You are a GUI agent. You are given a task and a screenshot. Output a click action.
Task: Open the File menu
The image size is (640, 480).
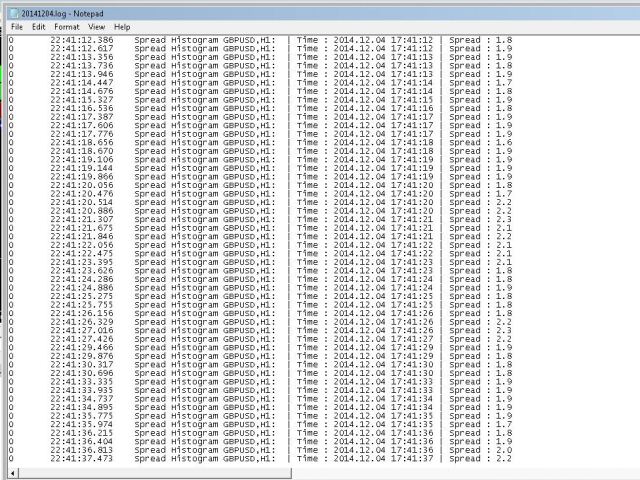coord(16,27)
